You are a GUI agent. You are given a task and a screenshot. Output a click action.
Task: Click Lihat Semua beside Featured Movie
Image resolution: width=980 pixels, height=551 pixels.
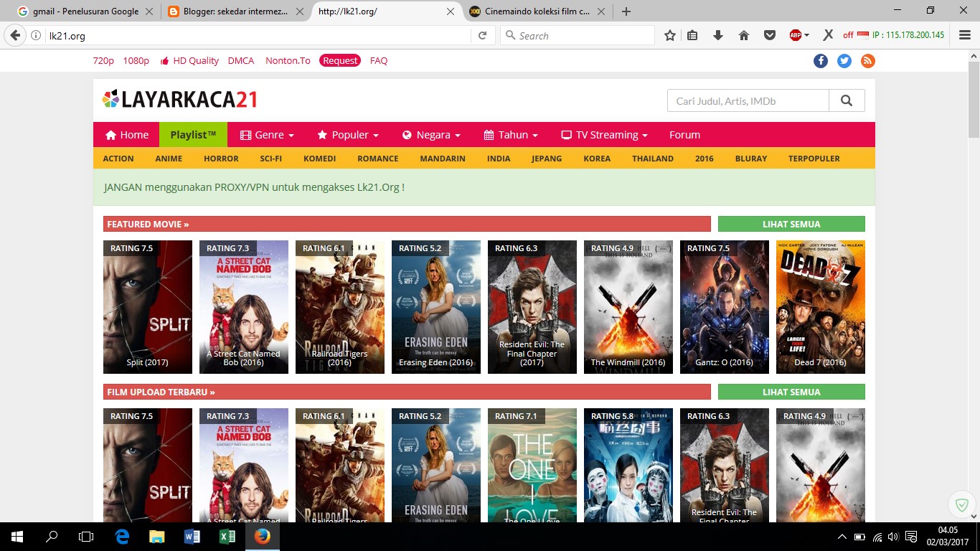coord(791,224)
